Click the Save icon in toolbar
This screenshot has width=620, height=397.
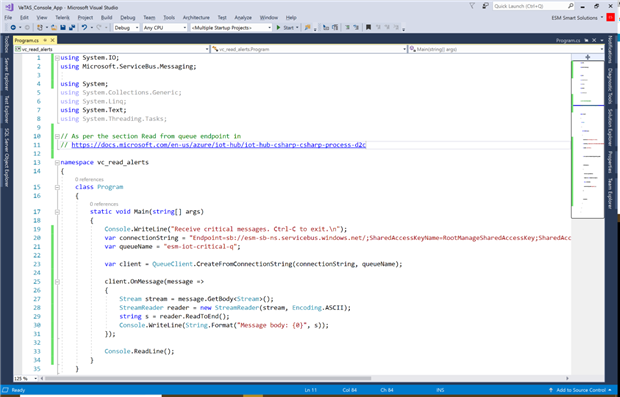63,28
